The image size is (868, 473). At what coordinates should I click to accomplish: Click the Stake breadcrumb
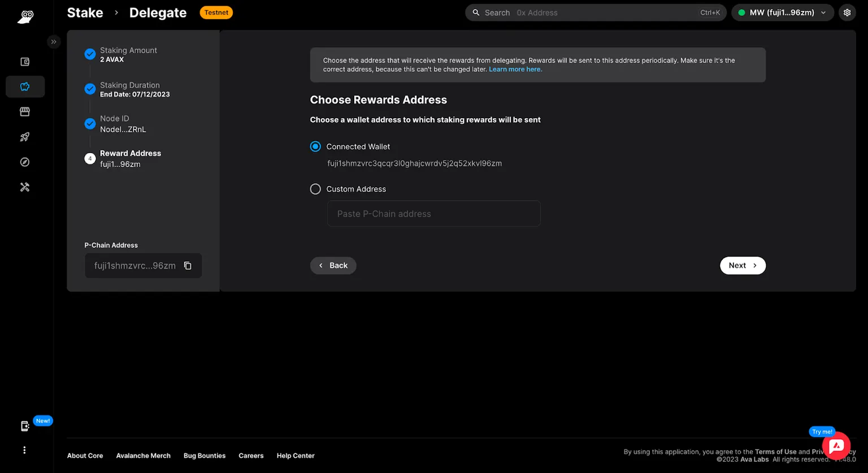click(85, 12)
